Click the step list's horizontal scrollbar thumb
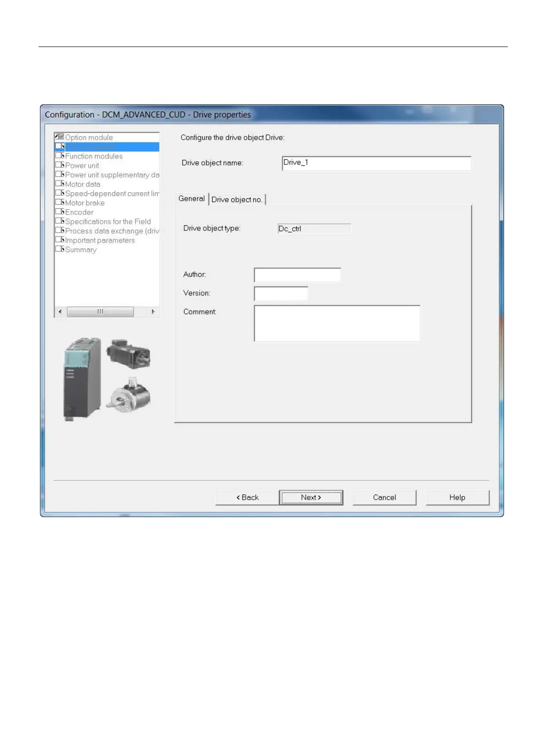 [100, 312]
